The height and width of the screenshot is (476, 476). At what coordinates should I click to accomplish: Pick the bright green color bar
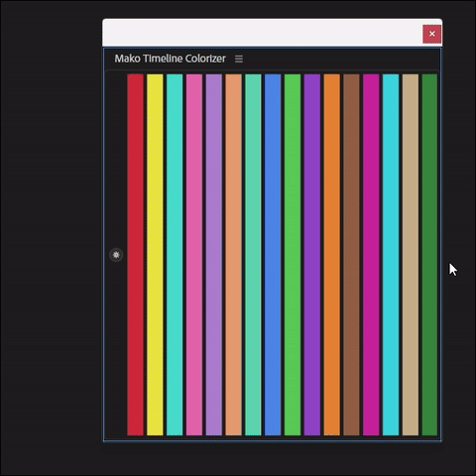293,255
